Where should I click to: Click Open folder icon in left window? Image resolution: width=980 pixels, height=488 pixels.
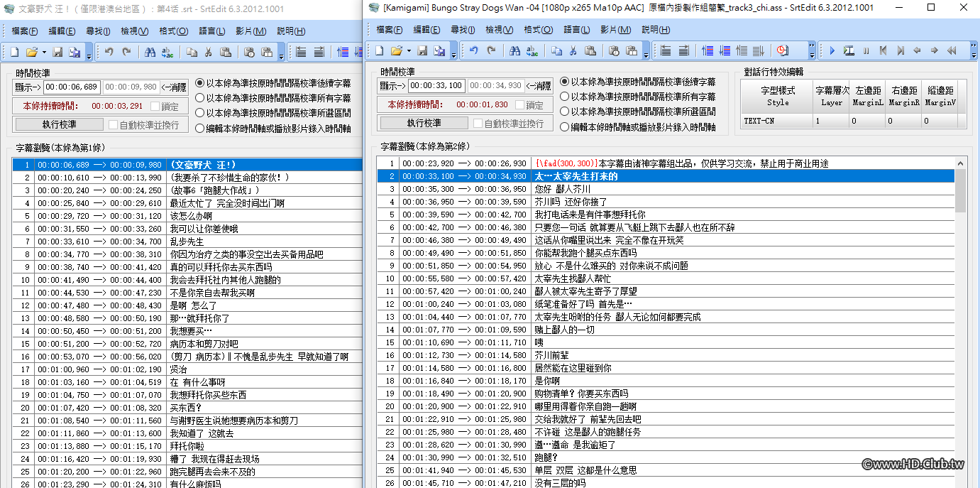pyautogui.click(x=31, y=52)
